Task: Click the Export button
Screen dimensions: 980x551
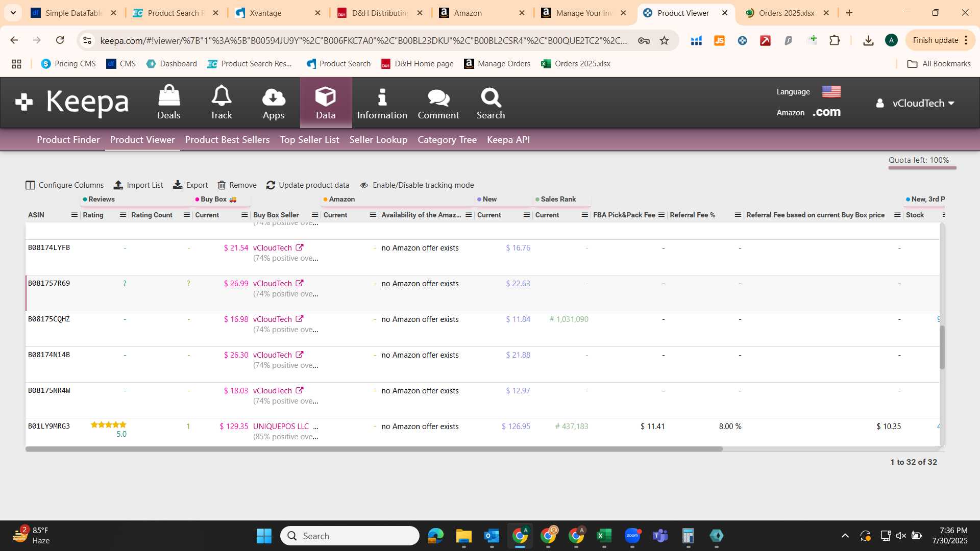Action: click(x=190, y=185)
